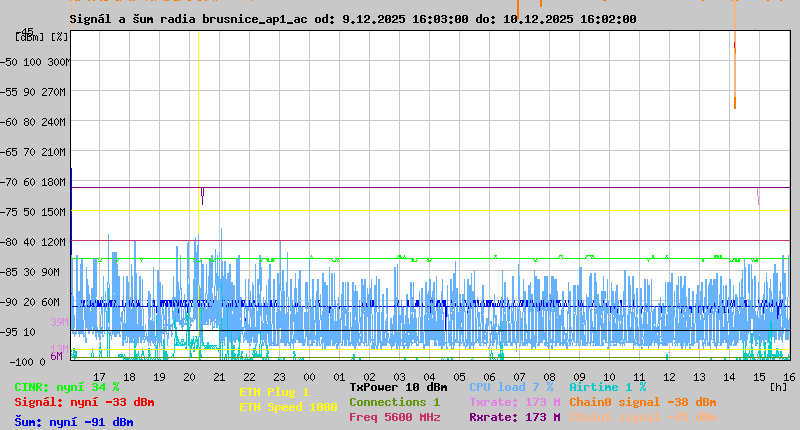Select the purple Rxrate 173 M label
This screenshot has width=800, height=430.
pos(514,417)
